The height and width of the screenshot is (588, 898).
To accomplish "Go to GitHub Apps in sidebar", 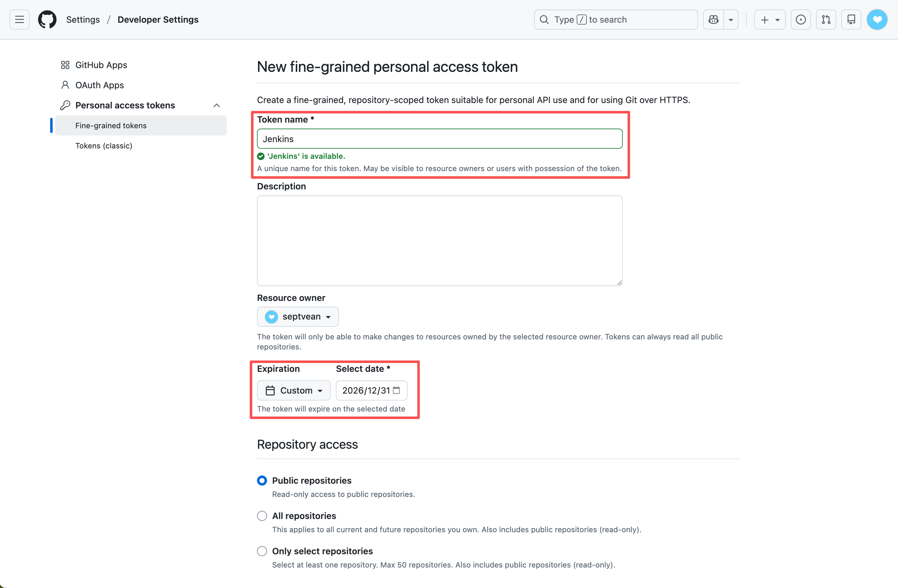I will tap(101, 65).
